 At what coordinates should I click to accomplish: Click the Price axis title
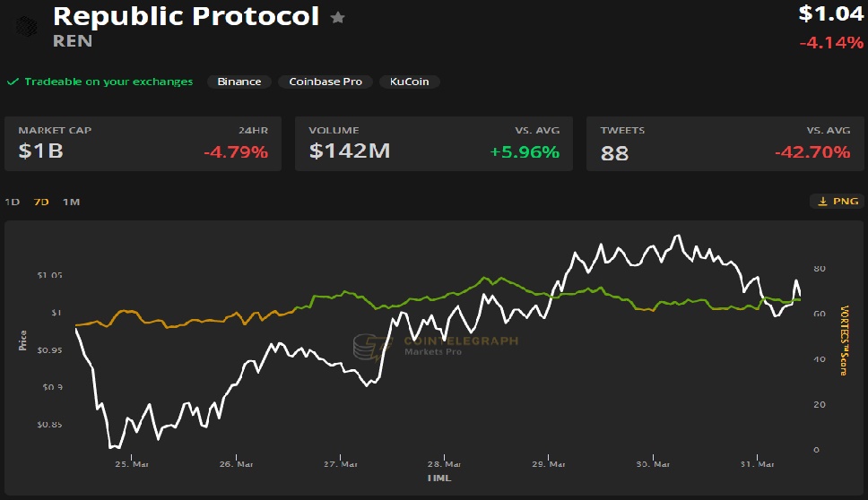coord(22,341)
